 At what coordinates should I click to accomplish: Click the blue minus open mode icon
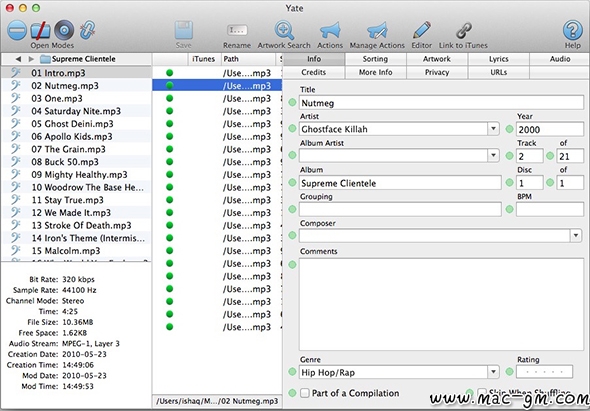pyautogui.click(x=17, y=30)
